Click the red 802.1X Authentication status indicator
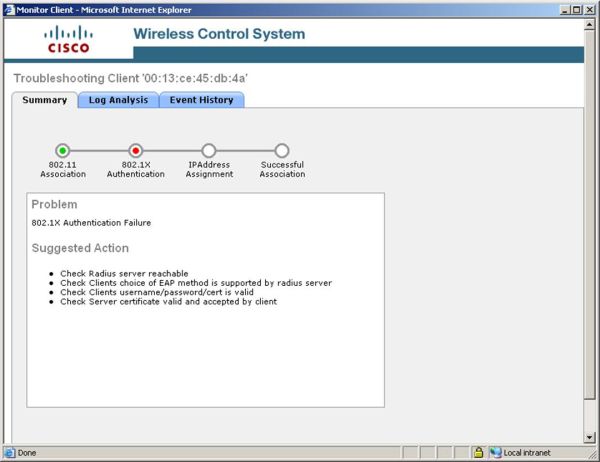 pyautogui.click(x=135, y=150)
